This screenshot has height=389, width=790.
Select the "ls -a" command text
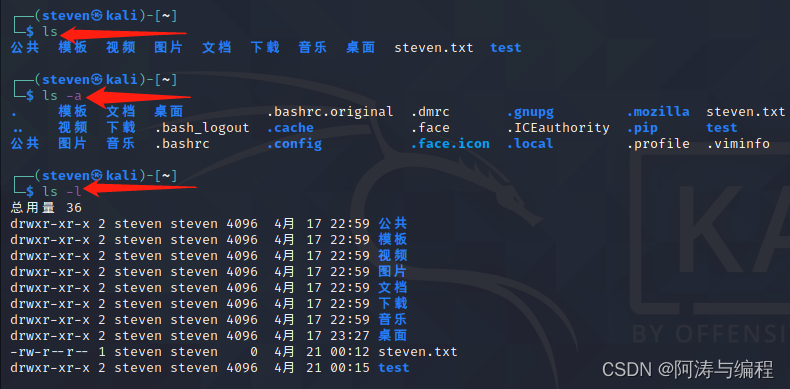(62, 95)
